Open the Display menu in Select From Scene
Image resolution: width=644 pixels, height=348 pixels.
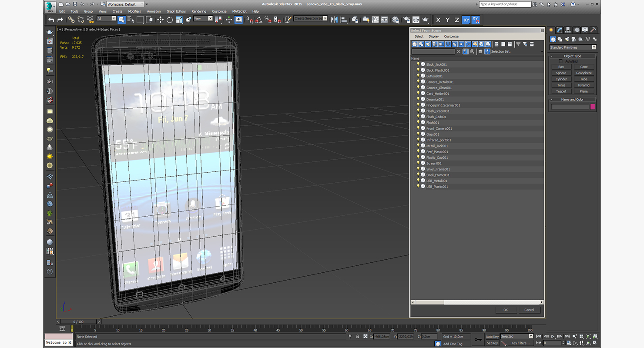(434, 37)
